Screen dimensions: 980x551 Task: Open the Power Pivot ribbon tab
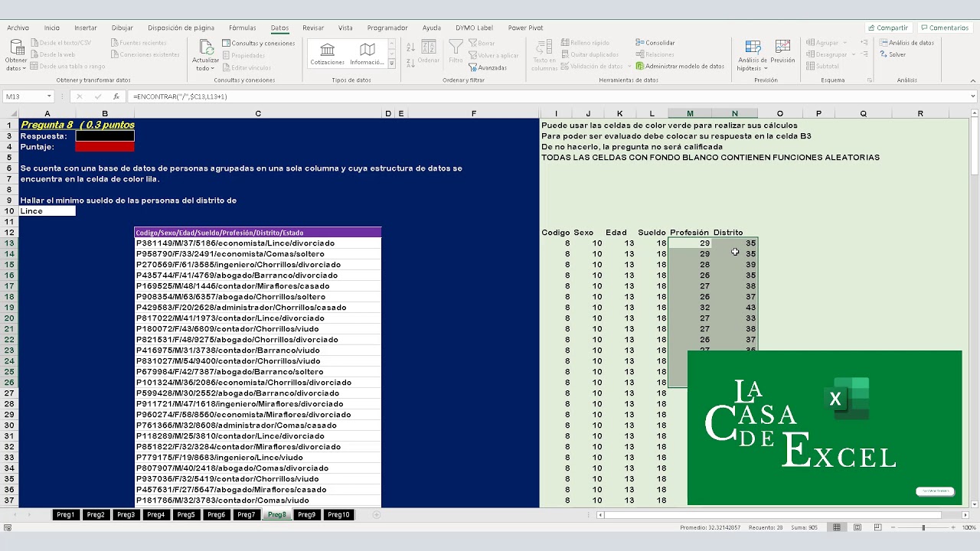tap(525, 28)
